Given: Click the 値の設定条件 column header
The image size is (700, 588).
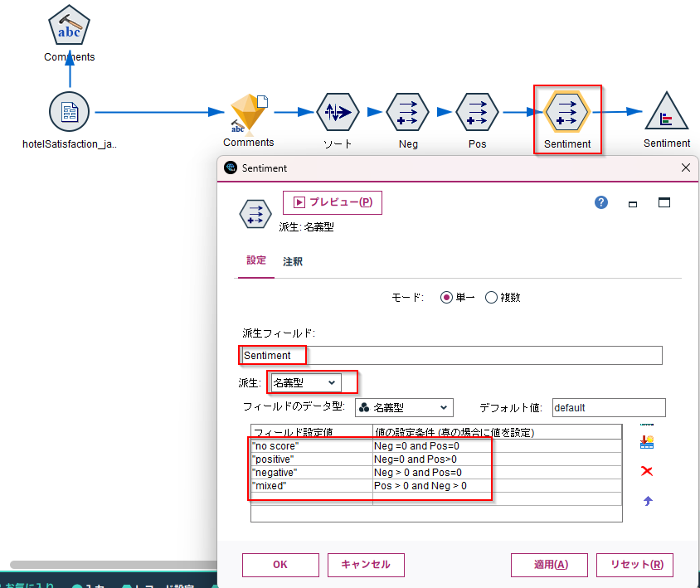Looking at the screenshot, I should tap(498, 432).
